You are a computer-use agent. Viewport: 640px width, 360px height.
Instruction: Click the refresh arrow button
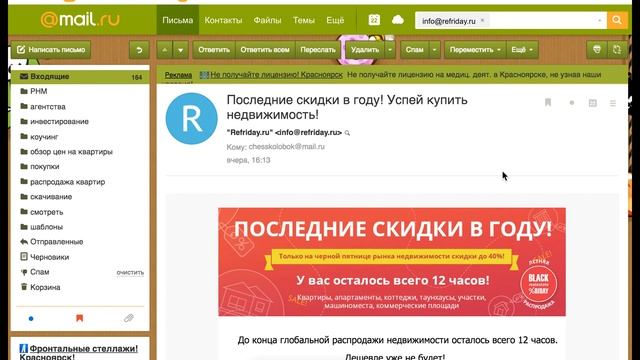click(x=139, y=50)
